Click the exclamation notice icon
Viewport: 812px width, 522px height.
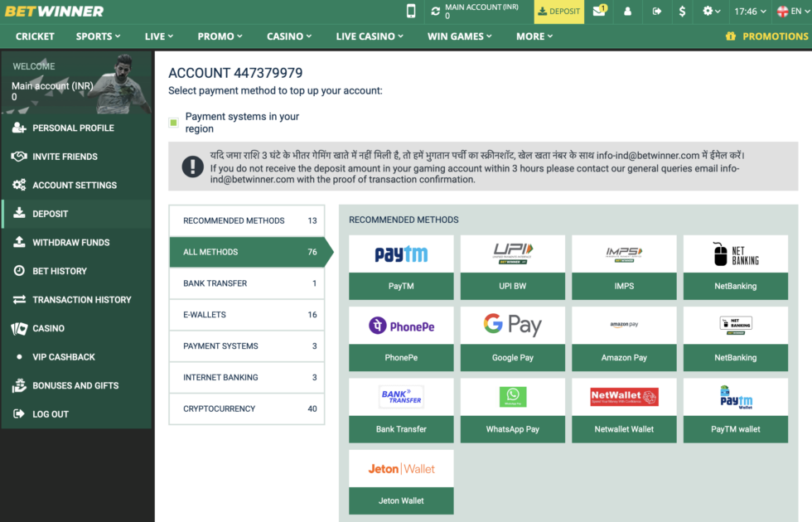click(x=192, y=167)
